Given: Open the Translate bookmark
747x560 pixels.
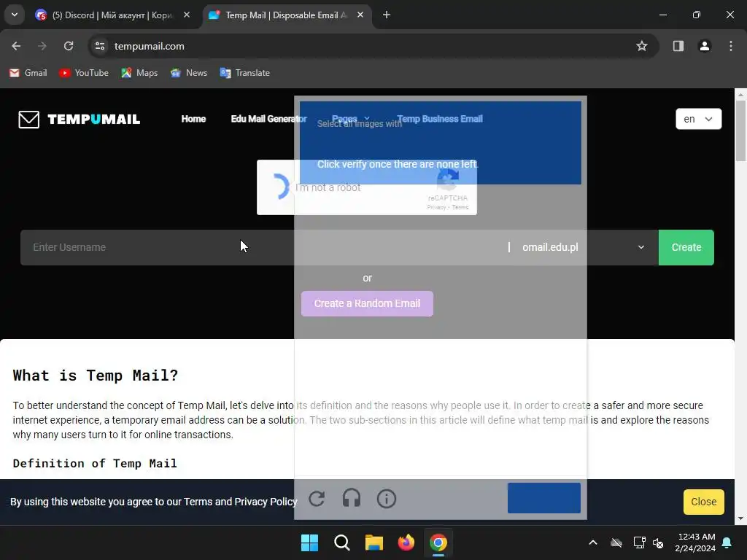Looking at the screenshot, I should (245, 73).
